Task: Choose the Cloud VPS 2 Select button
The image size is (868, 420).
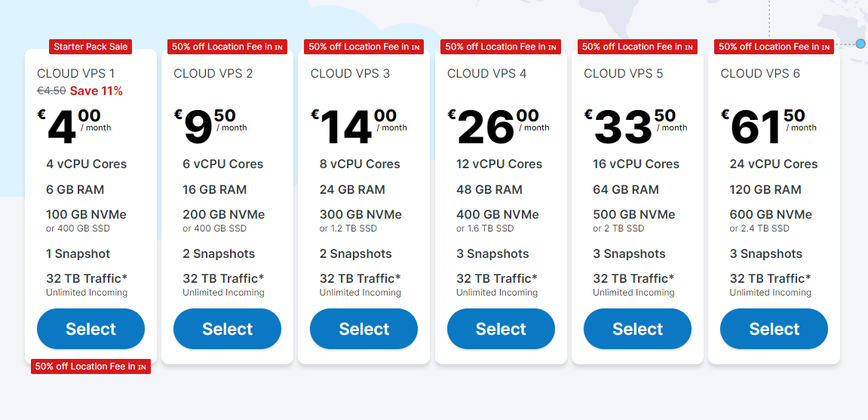Action: click(227, 329)
